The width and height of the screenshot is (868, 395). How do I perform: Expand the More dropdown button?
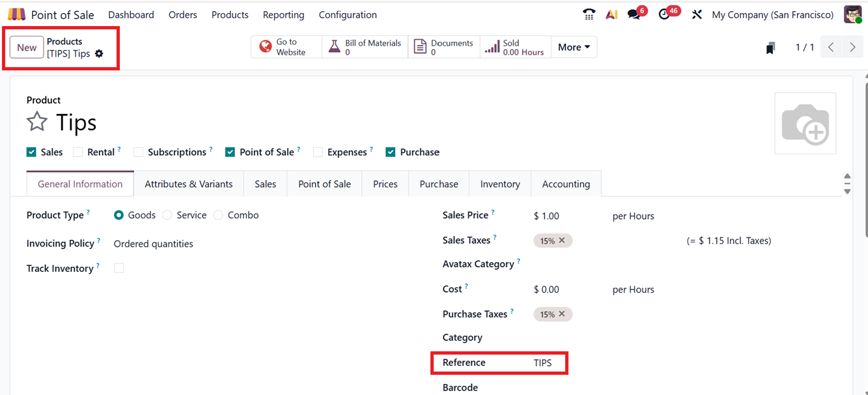click(574, 47)
